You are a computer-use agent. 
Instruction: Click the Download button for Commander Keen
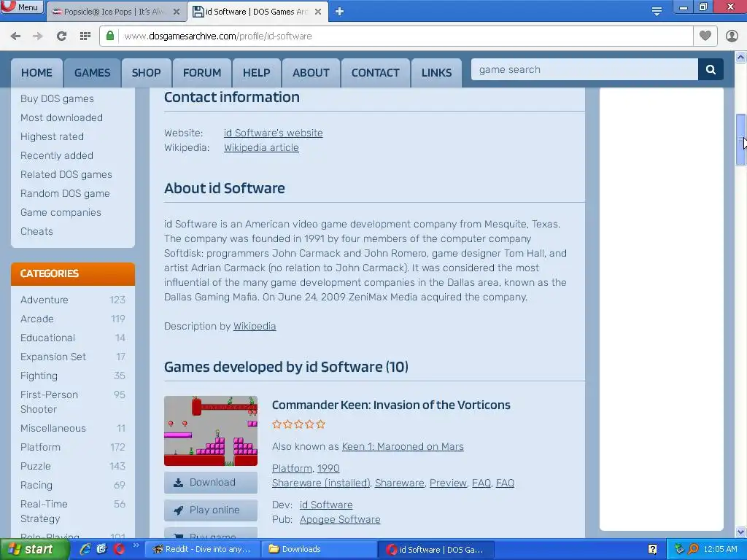pos(211,483)
